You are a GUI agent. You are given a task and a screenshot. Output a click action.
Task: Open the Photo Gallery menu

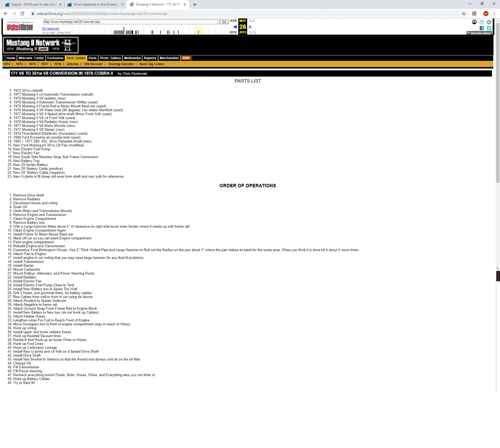click(x=110, y=58)
